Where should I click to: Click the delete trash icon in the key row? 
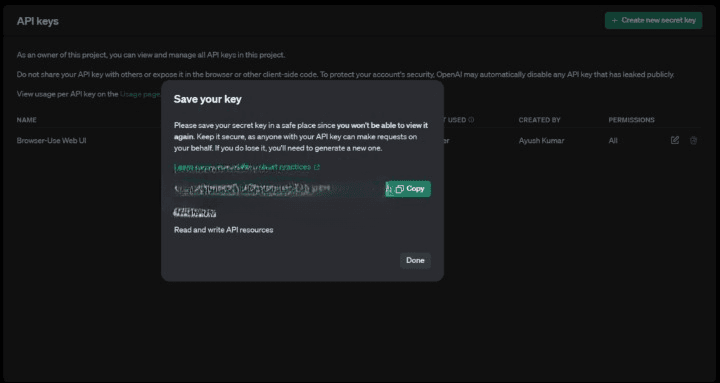point(693,141)
